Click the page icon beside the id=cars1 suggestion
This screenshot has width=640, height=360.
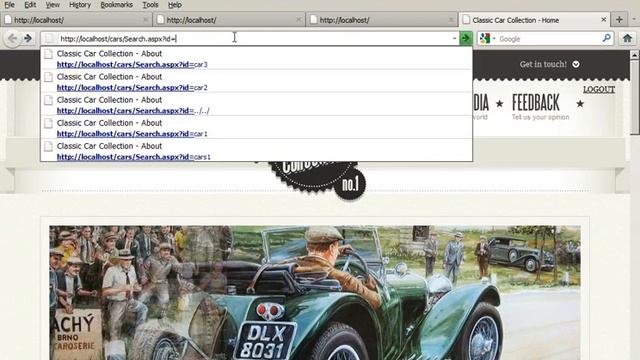49,146
